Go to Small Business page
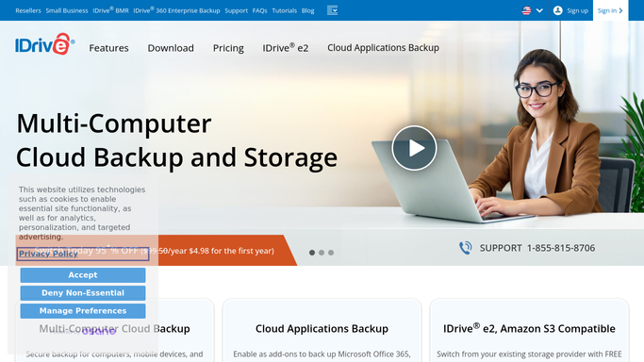Image resolution: width=644 pixels, height=362 pixels. coord(67,10)
